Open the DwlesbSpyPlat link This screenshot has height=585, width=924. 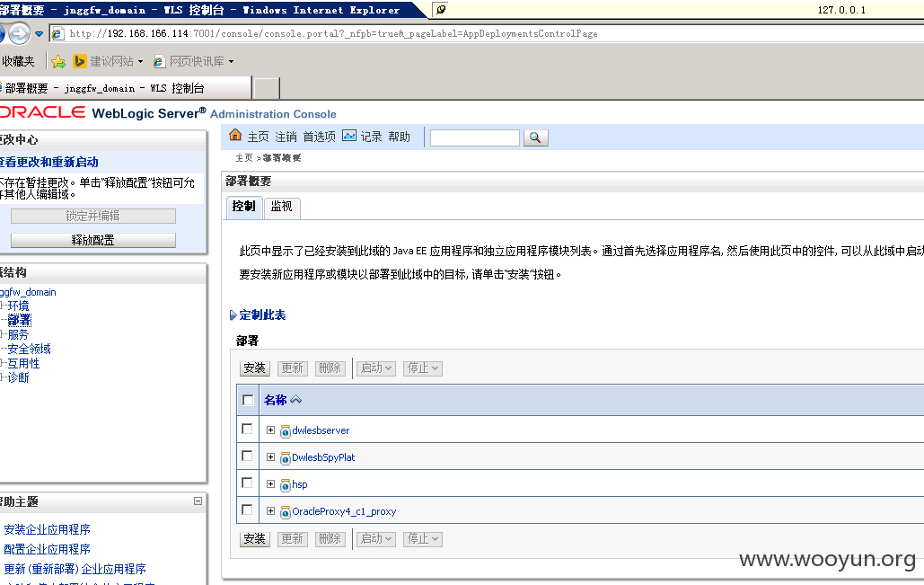click(x=323, y=457)
